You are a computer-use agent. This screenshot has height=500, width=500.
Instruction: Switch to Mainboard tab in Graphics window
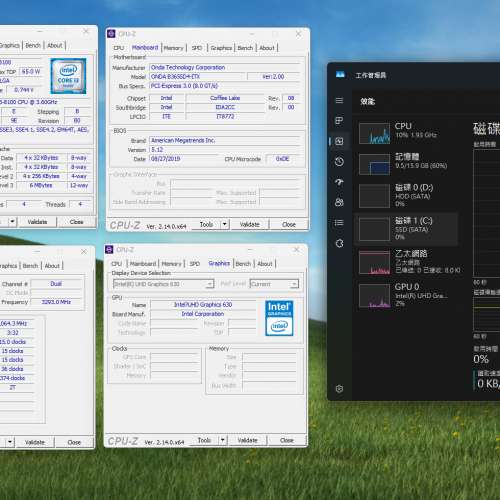click(x=143, y=264)
